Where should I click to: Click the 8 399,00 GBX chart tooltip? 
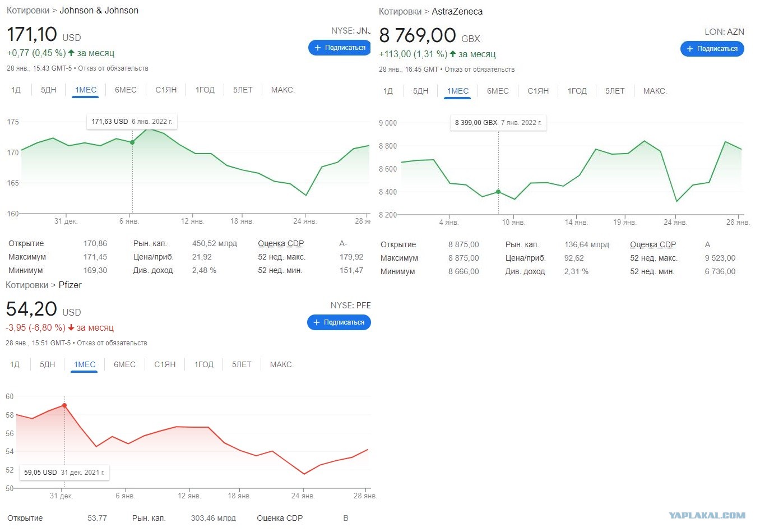coord(498,123)
